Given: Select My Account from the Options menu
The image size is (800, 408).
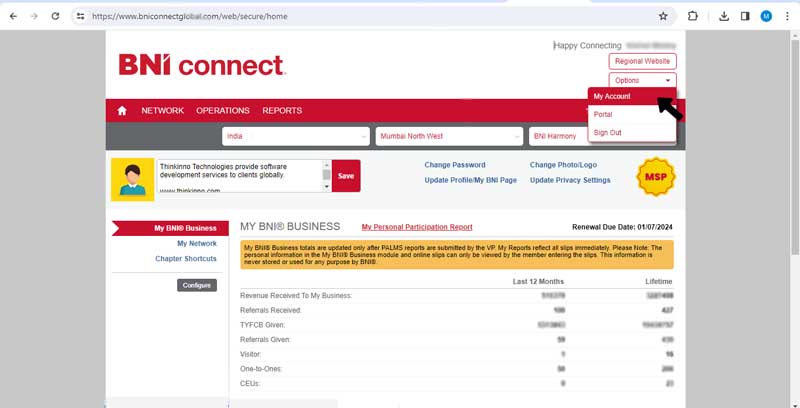Looking at the screenshot, I should click(x=632, y=96).
